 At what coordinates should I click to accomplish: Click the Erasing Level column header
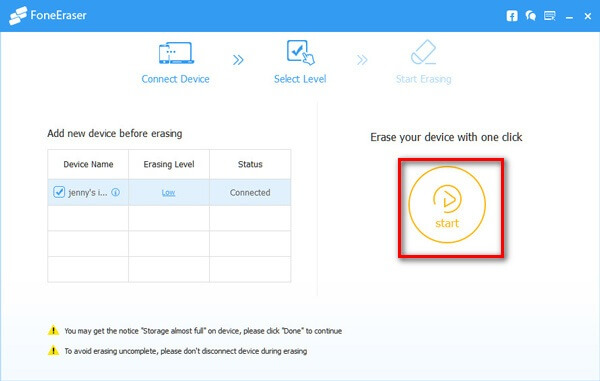pos(169,164)
